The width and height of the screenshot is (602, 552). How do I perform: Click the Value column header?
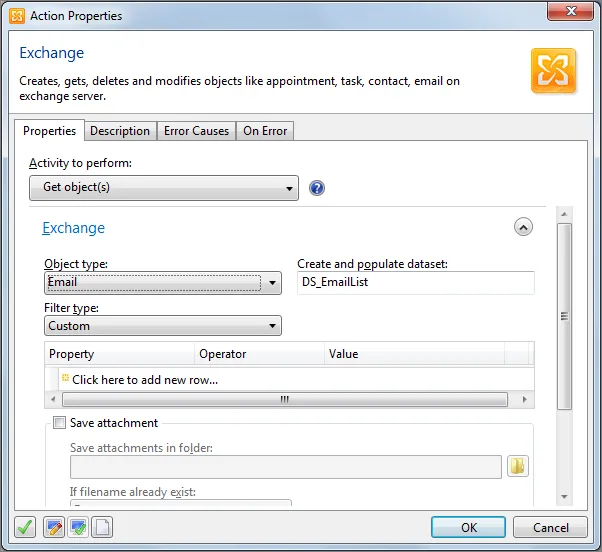415,354
